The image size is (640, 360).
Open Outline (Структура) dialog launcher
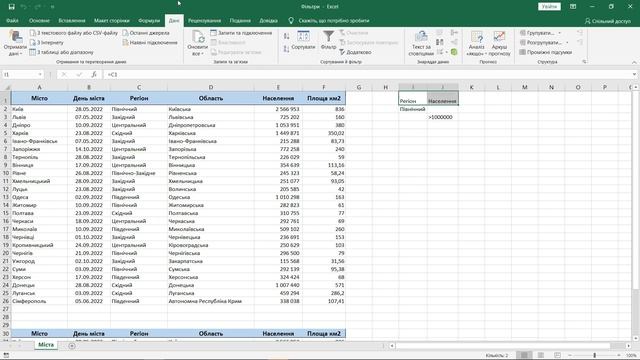pyautogui.click(x=584, y=62)
